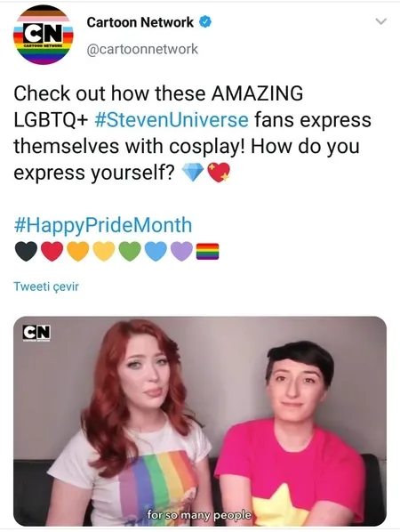
Task: Open the Cartoon Network display name
Action: coord(140,22)
